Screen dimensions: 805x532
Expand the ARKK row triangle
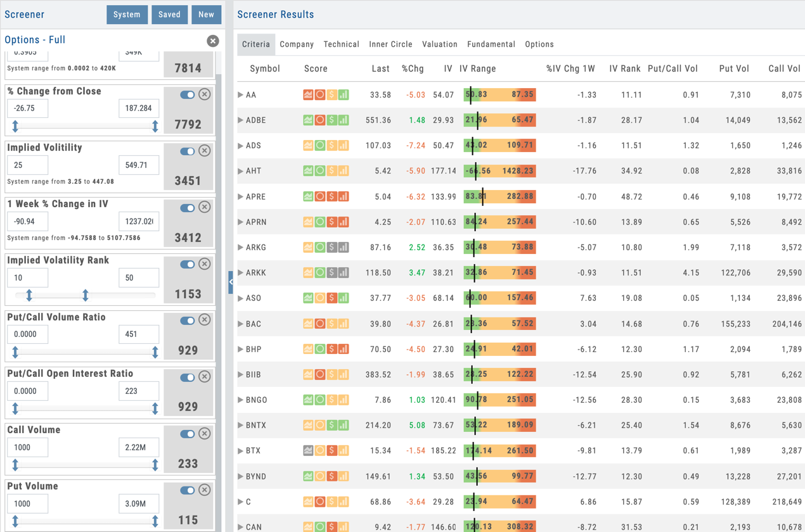pyautogui.click(x=240, y=273)
